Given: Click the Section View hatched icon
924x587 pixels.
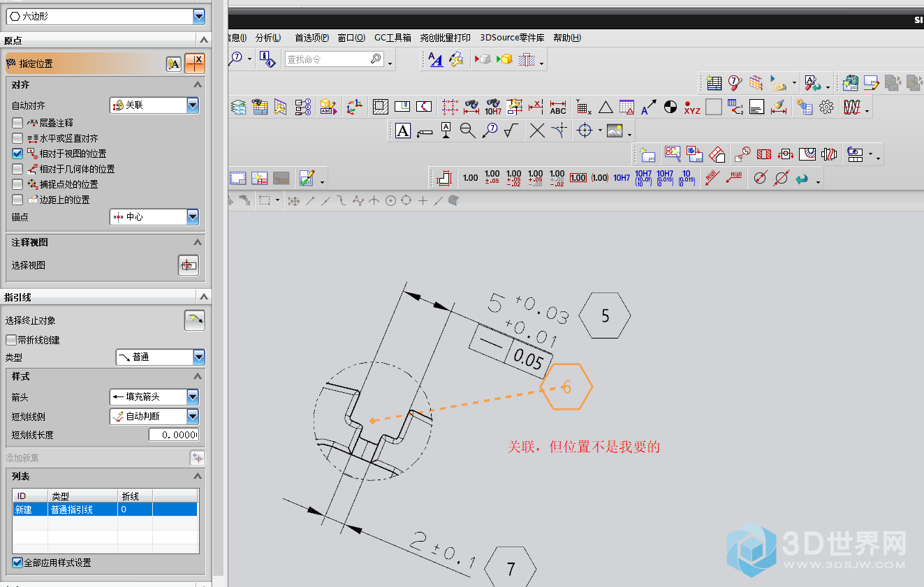Looking at the screenshot, I should (763, 154).
